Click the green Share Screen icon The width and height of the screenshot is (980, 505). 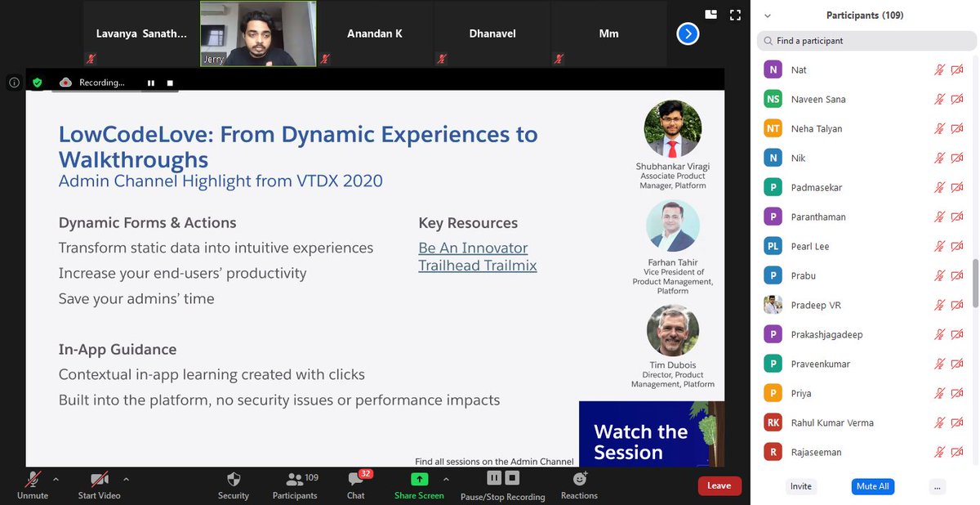pos(419,480)
